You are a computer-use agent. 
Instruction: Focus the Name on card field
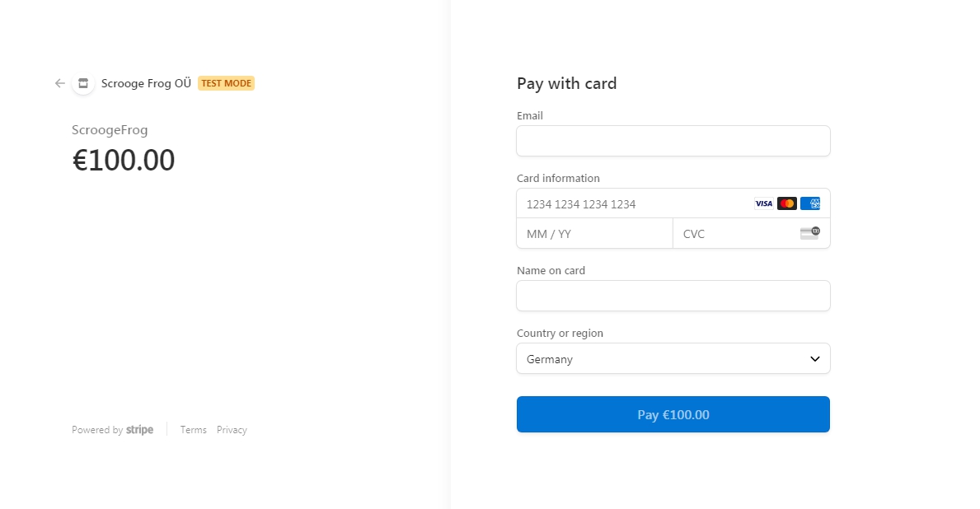[x=673, y=296]
